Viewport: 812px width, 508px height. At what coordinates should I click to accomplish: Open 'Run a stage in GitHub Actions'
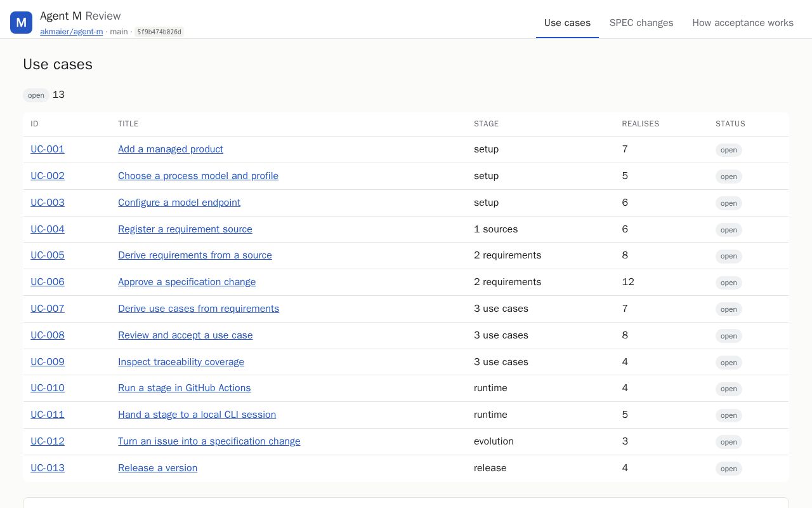(x=184, y=388)
